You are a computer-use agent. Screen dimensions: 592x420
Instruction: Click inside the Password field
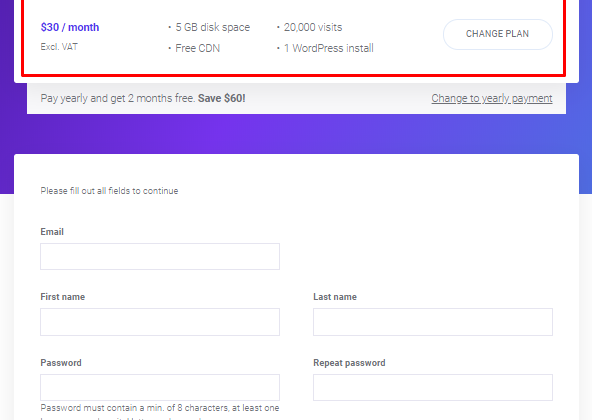click(160, 387)
